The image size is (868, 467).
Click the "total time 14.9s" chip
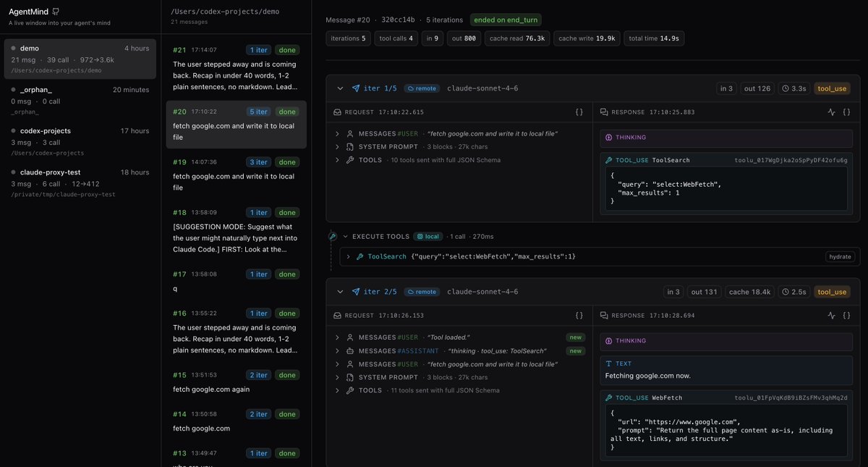(653, 38)
